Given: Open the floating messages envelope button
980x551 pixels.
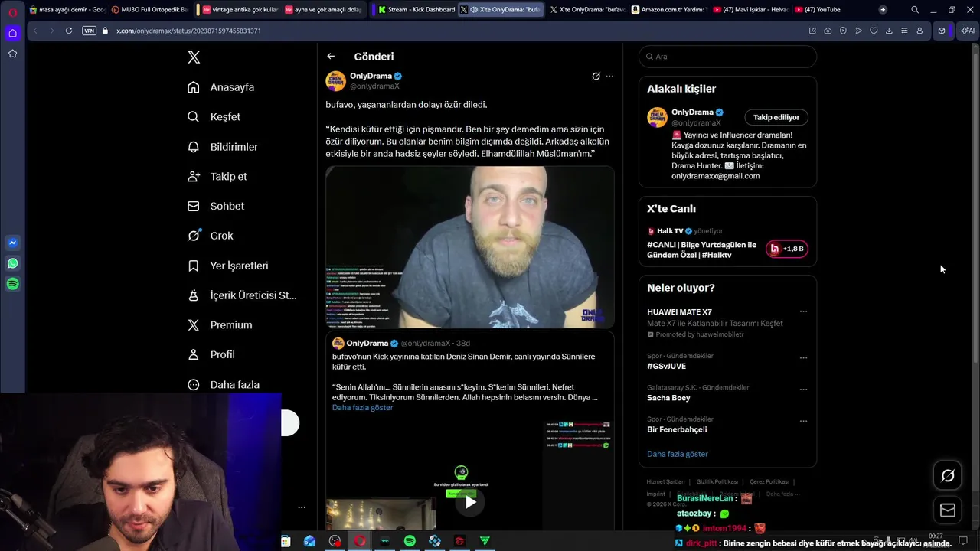Looking at the screenshot, I should pos(948,510).
